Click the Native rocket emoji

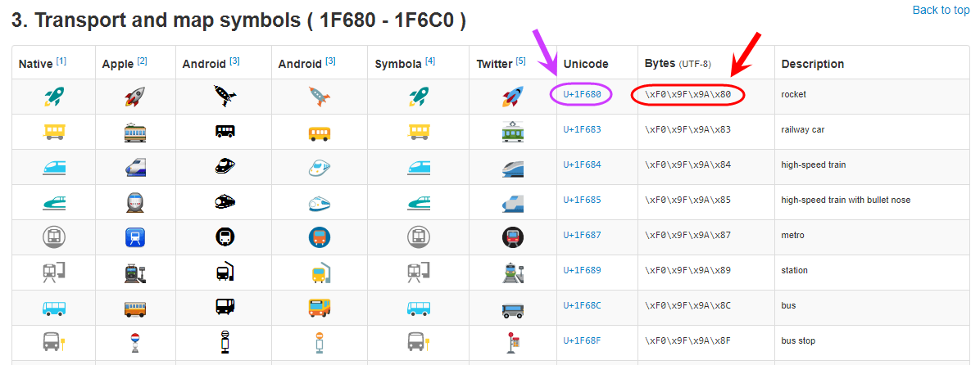point(54,96)
